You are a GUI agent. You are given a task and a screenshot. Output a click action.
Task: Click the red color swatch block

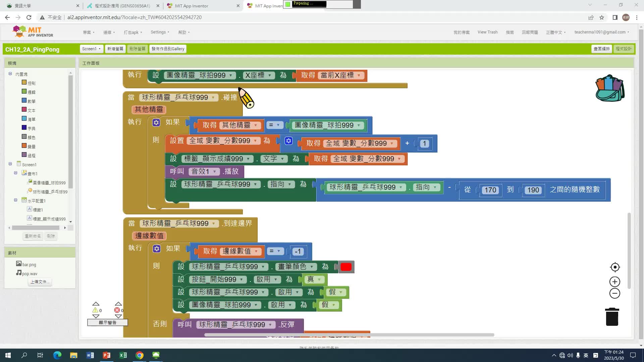pyautogui.click(x=346, y=267)
